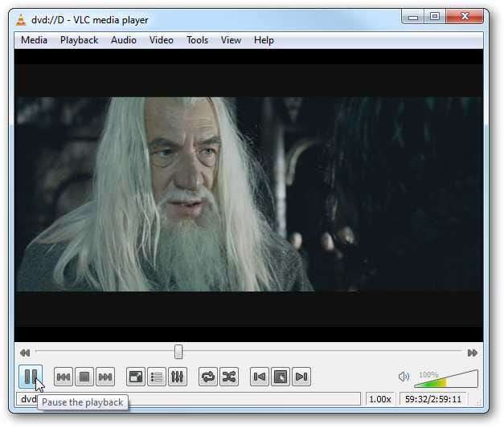Screen dimensions: 504x428
Task: Click the previous chapter button
Action: [x=64, y=377]
